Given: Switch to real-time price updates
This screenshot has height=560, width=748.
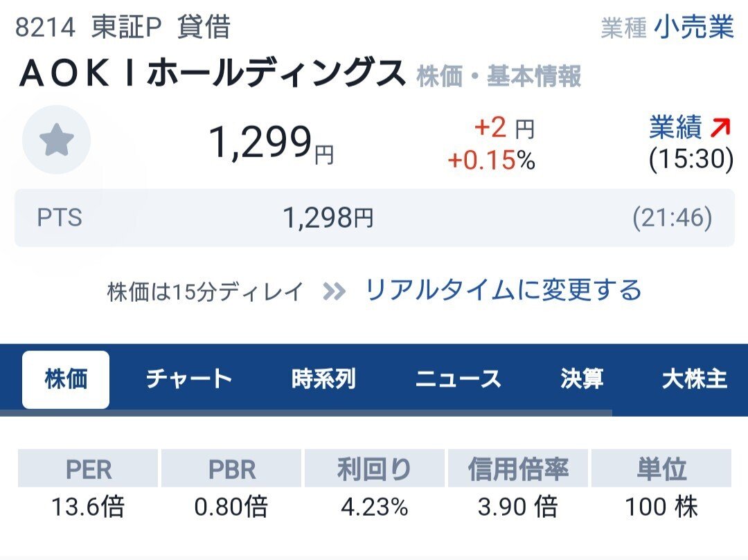Looking at the screenshot, I should 503,290.
